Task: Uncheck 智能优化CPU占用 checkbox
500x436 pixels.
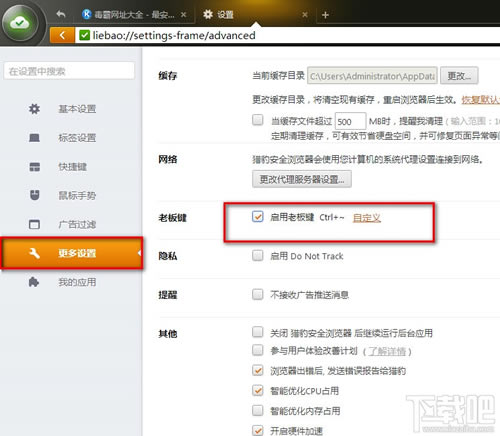Action: pyautogui.click(x=258, y=390)
